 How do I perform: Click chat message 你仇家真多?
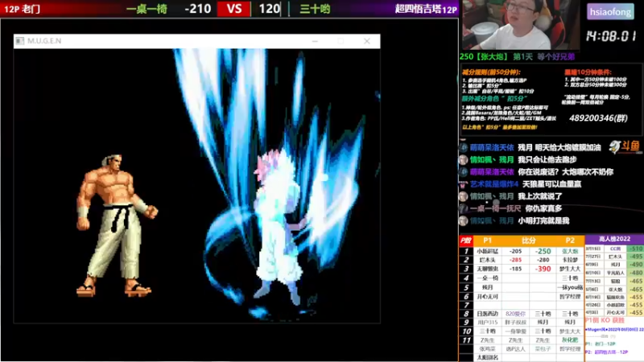[543, 208]
